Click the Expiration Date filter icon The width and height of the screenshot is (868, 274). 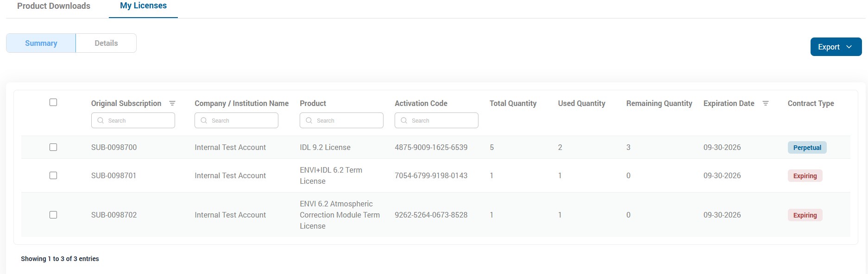pos(766,103)
